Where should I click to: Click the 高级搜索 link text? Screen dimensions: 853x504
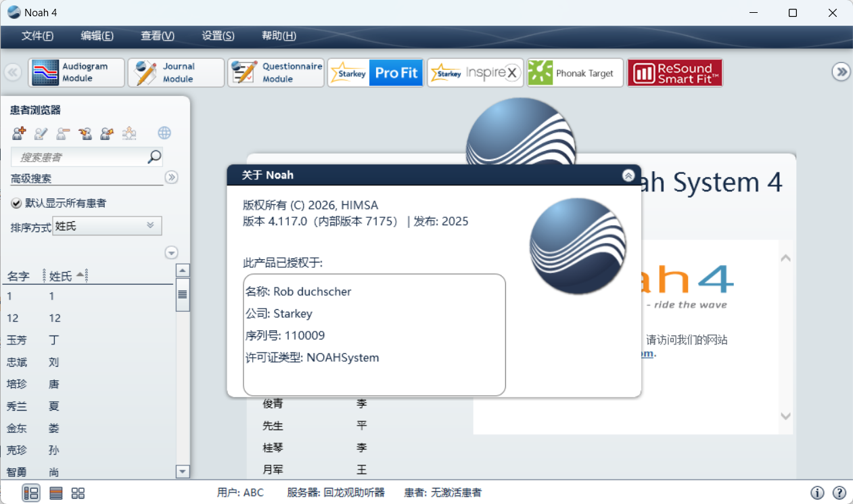click(31, 179)
